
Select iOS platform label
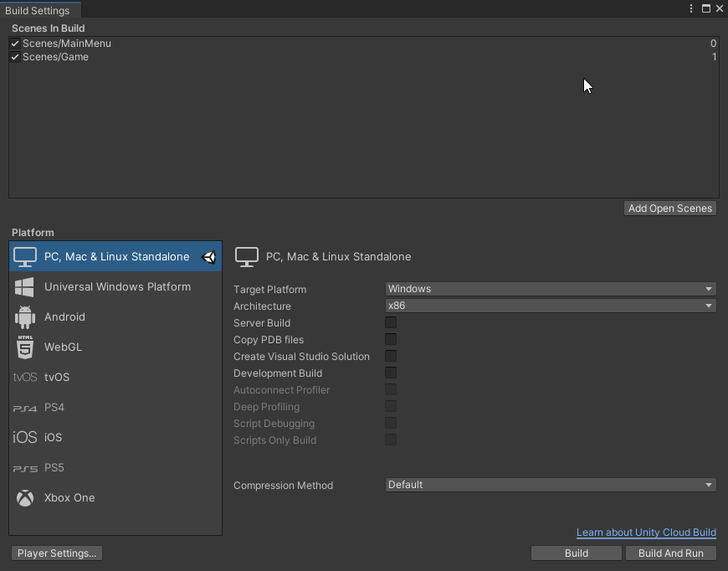53,437
